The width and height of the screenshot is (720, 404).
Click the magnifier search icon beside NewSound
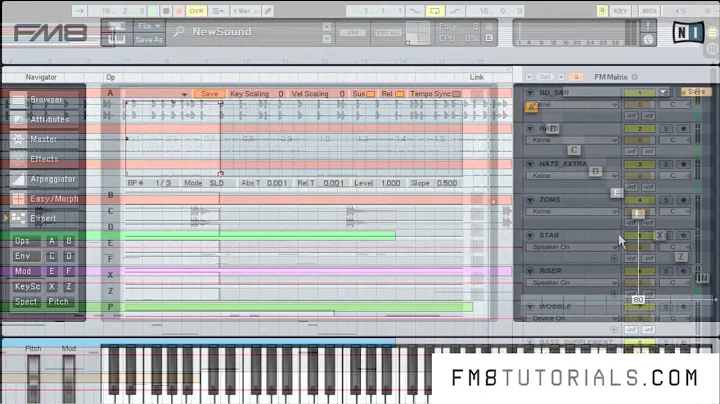coord(179,31)
